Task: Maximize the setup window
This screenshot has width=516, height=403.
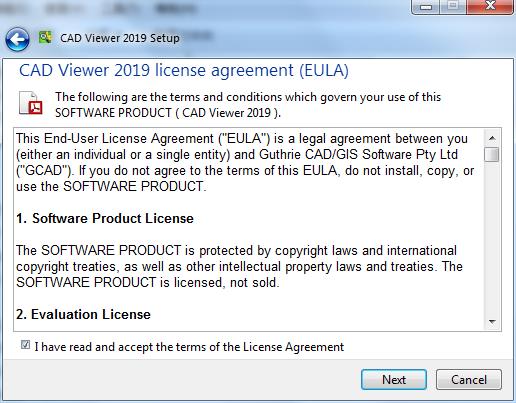Action: point(453,7)
